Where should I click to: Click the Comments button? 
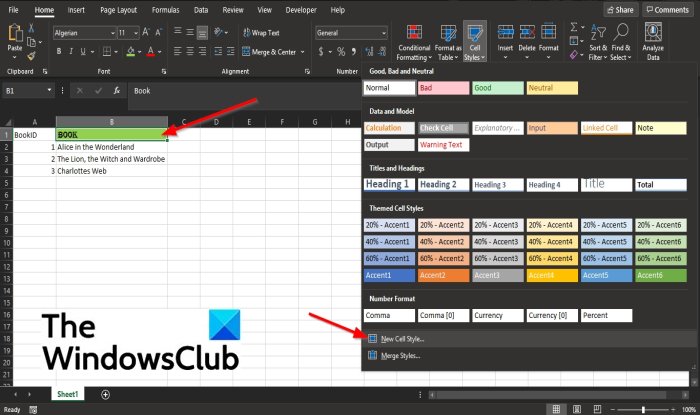pos(668,10)
